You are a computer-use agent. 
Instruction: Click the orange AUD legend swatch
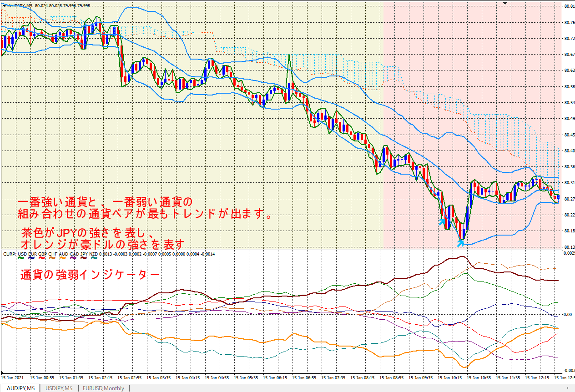click(63, 258)
